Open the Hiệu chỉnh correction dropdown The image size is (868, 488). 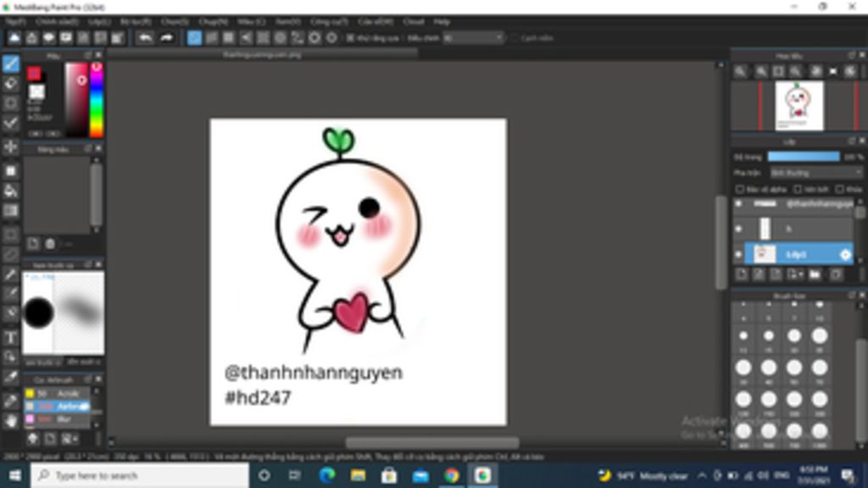tap(474, 38)
